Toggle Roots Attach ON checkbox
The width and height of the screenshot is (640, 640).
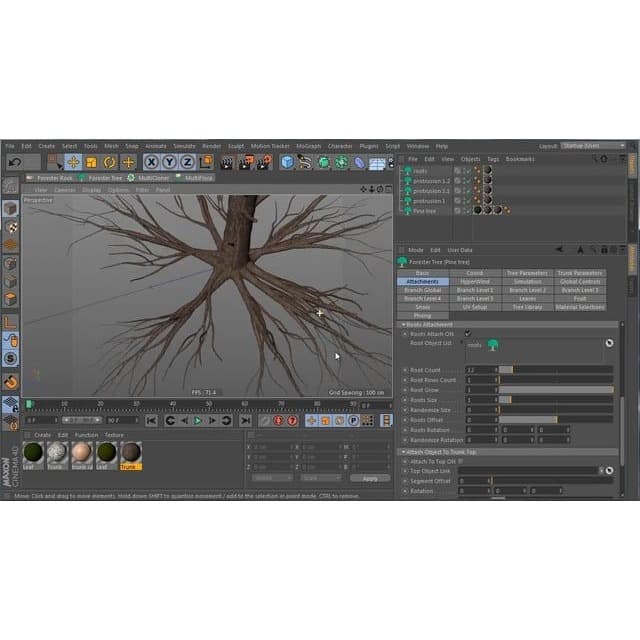(x=467, y=333)
